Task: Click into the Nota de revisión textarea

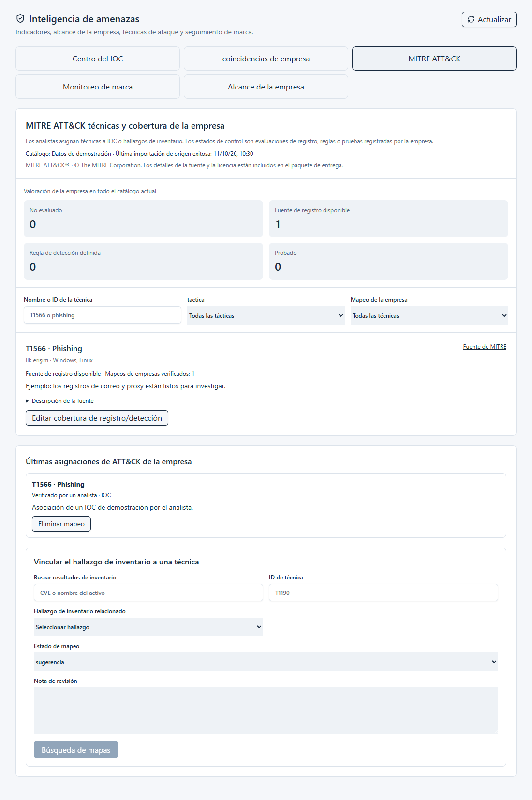Action: [266, 711]
